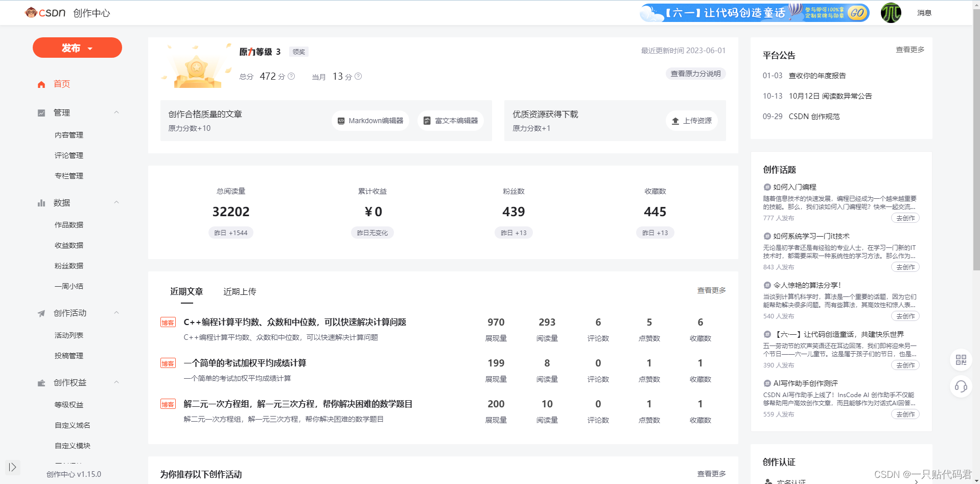Click 博客 tag of C++ average article
Image resolution: width=980 pixels, height=484 pixels.
click(x=168, y=322)
